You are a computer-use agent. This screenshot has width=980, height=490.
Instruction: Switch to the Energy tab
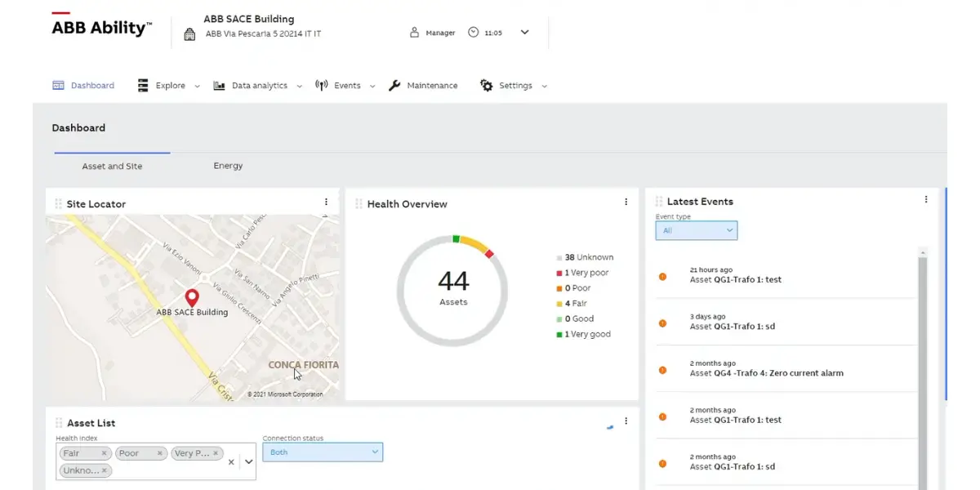228,166
